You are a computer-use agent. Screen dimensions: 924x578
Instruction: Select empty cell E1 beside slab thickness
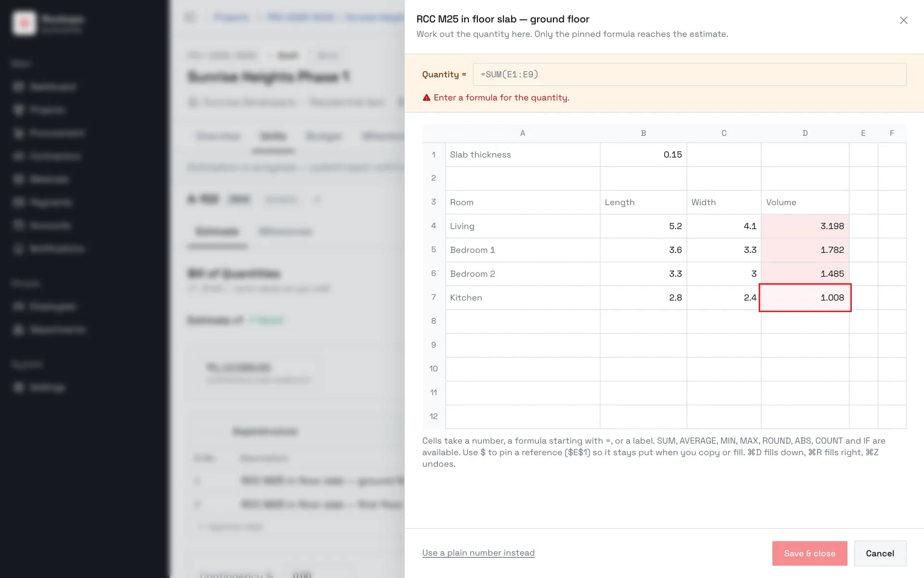tap(863, 155)
